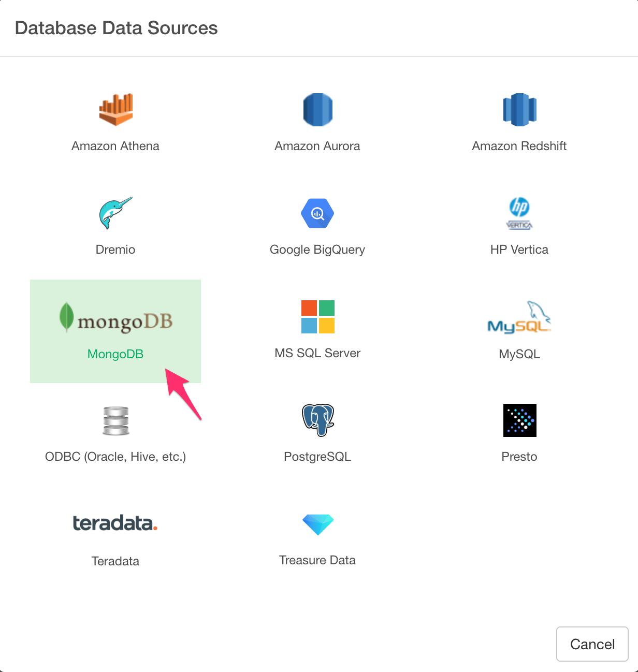The image size is (638, 672).
Task: Select the Google BigQuery hexagon icon
Action: click(x=317, y=213)
